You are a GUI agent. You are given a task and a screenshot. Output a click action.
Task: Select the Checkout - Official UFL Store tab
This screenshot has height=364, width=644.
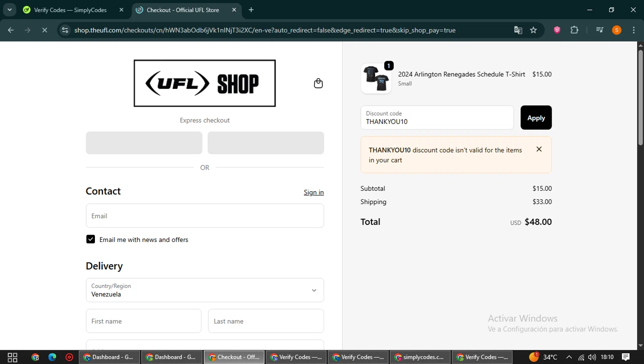pyautogui.click(x=183, y=10)
